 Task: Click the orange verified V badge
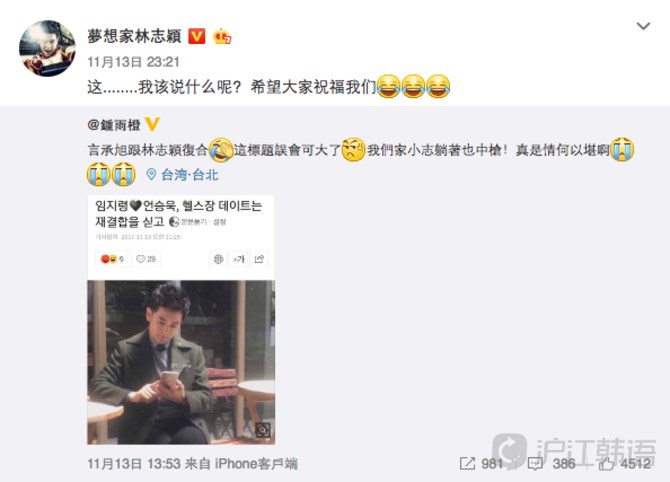197,36
